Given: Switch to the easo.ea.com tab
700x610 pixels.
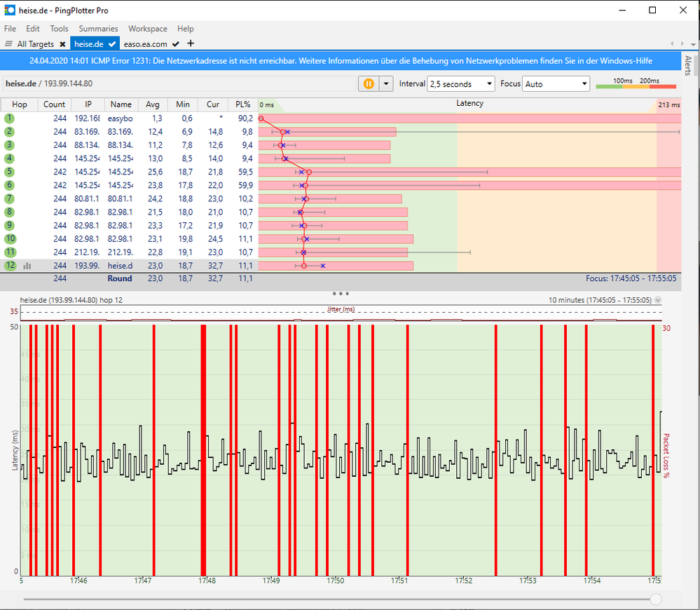Looking at the screenshot, I should pyautogui.click(x=146, y=44).
